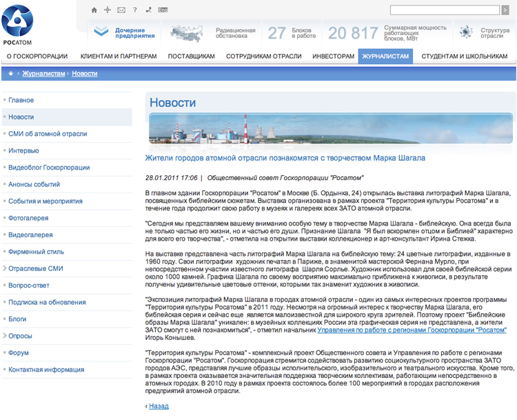
Task: Select the ЖУРНАЛИСТАМ tab
Action: tap(385, 57)
